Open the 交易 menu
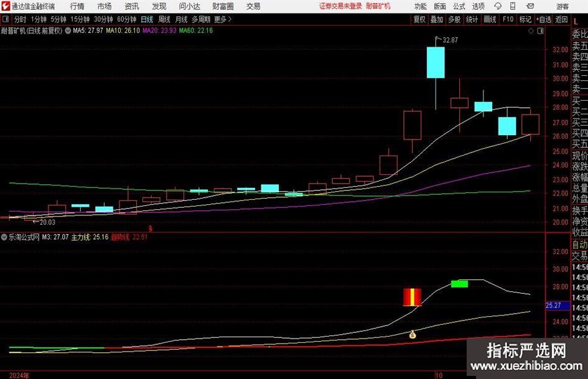This screenshot has width=588, height=379. 253,6
